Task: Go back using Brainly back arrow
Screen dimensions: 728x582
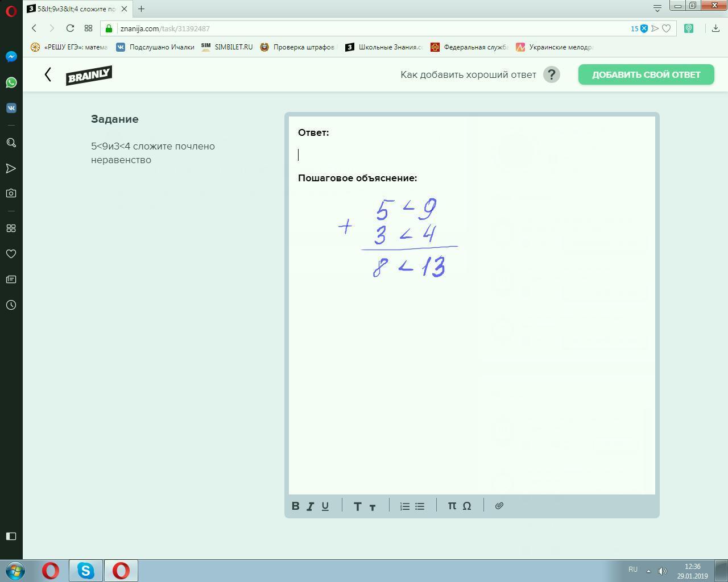Action: 48,74
